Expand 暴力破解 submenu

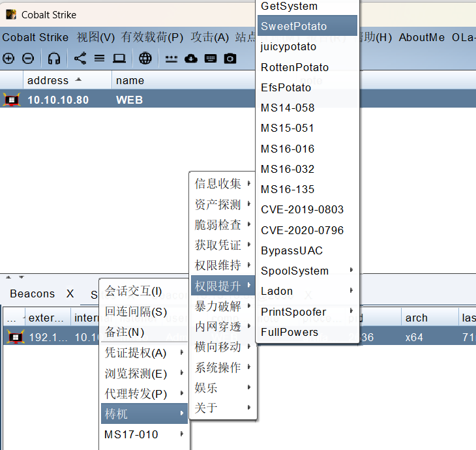pos(223,306)
